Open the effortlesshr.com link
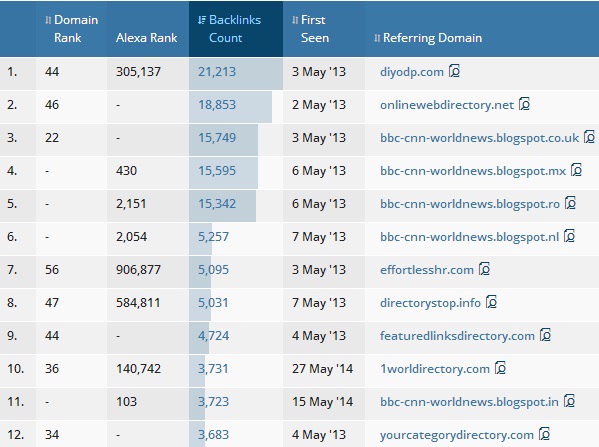The width and height of the screenshot is (599, 447). click(x=427, y=270)
